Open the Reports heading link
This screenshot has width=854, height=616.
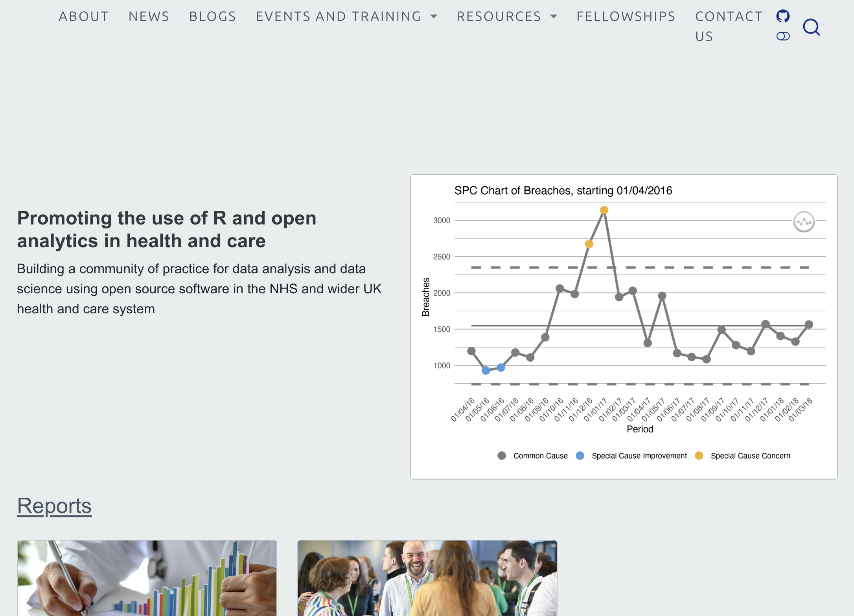tap(54, 506)
